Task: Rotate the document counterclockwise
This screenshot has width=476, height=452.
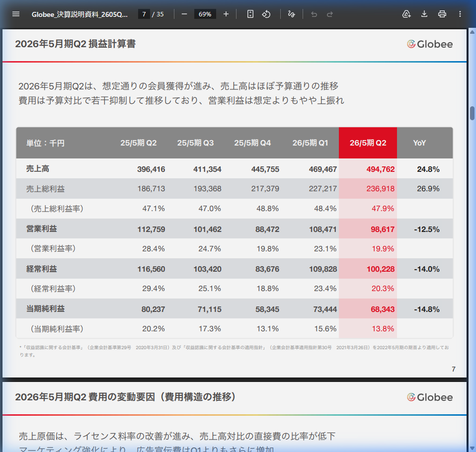Action: (x=266, y=14)
